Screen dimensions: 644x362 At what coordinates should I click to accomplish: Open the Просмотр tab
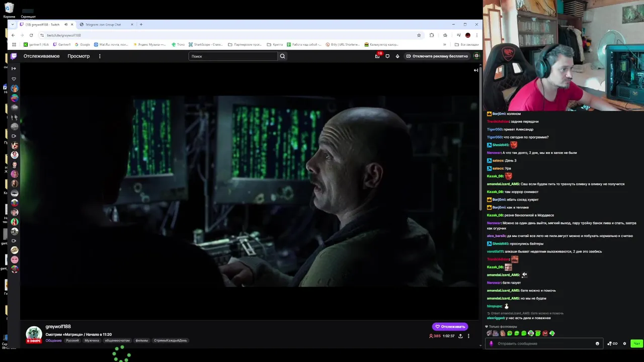(x=78, y=56)
